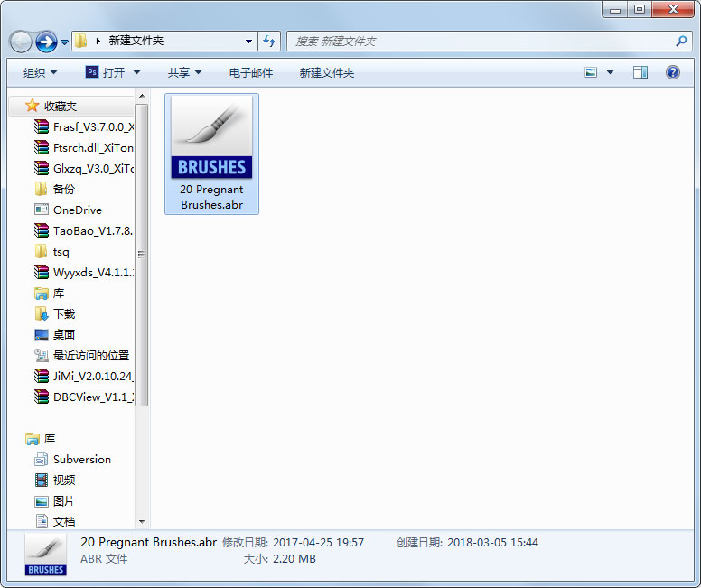Expand the view options dropdown arrow

[610, 72]
